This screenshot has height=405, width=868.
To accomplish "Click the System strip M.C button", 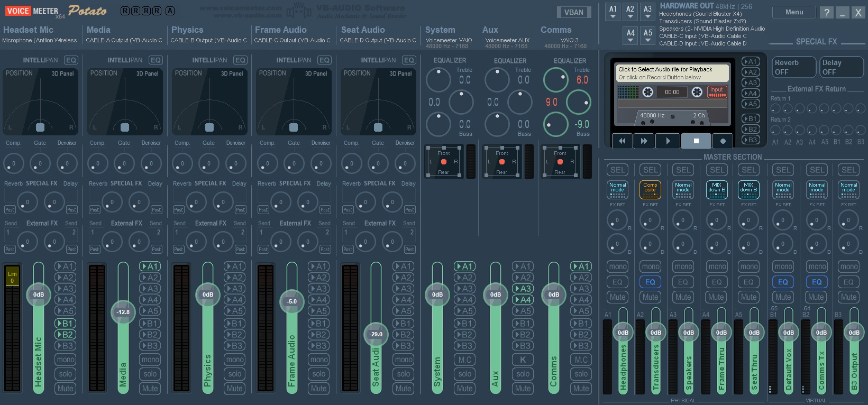I will [465, 360].
